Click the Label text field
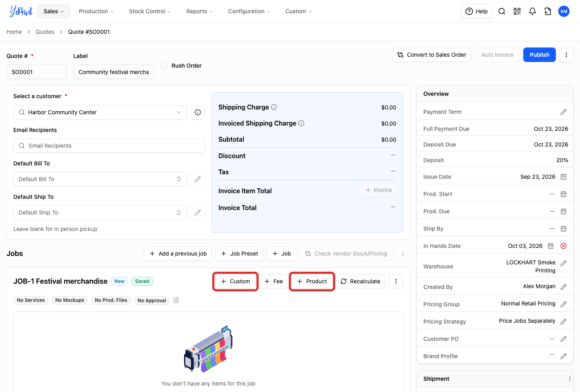 click(114, 72)
